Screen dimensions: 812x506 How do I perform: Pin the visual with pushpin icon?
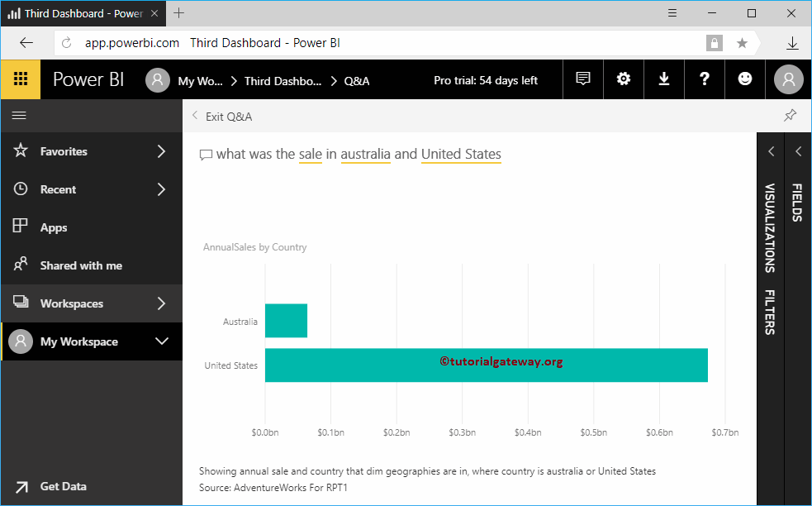791,116
